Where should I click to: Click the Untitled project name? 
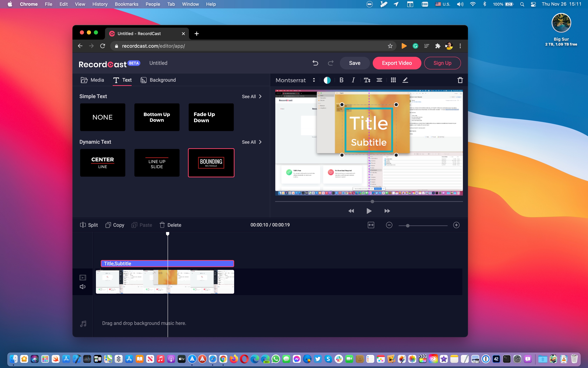158,63
